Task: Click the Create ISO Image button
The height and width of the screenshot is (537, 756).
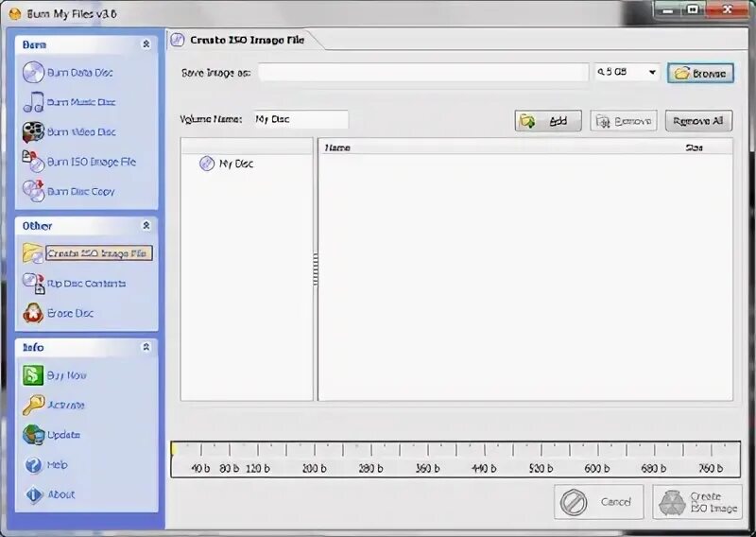Action: tap(697, 502)
